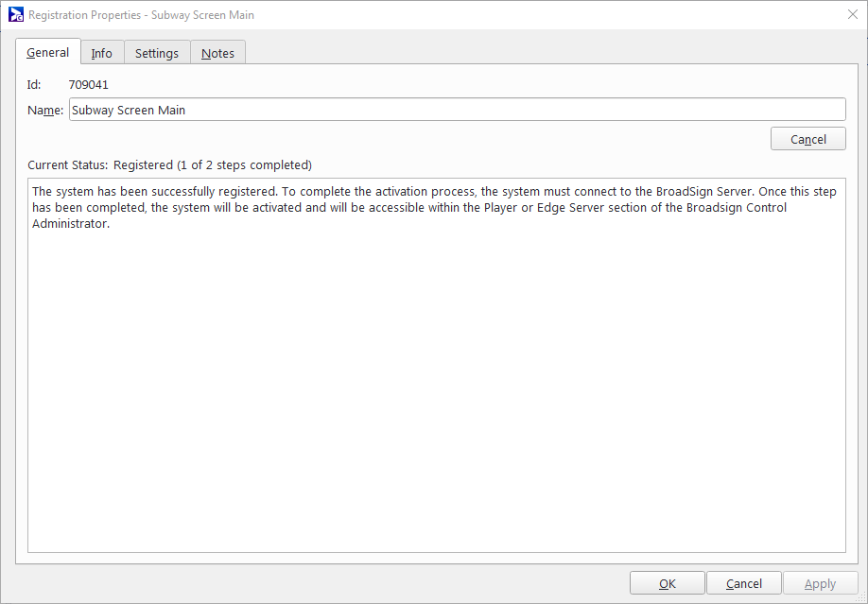
Task: Switch to the Settings tab
Action: 157,54
